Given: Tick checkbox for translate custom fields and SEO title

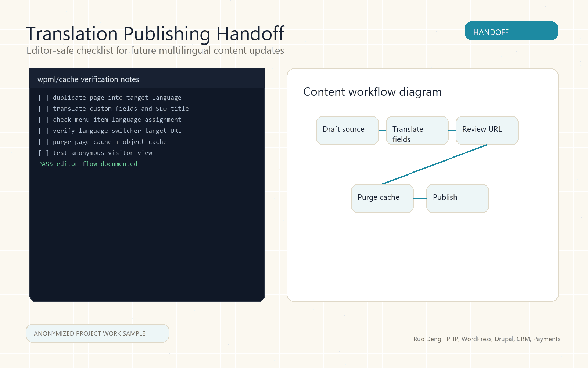Looking at the screenshot, I should pos(43,109).
